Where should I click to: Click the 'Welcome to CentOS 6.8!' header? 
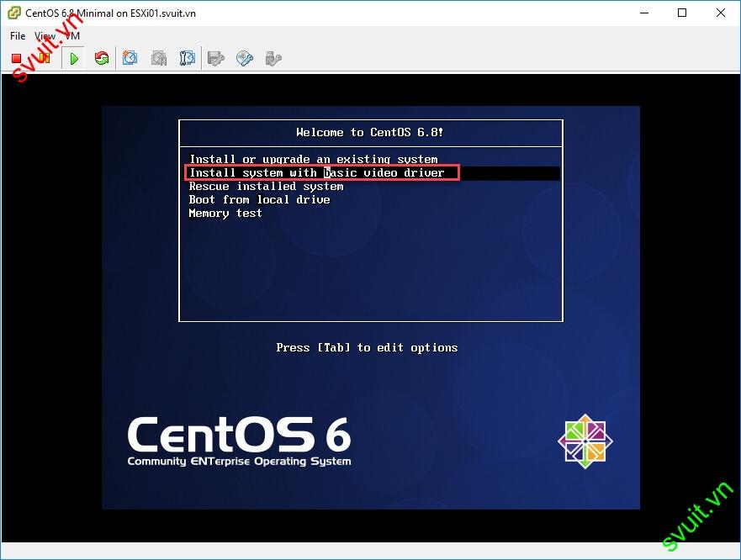tap(370, 132)
